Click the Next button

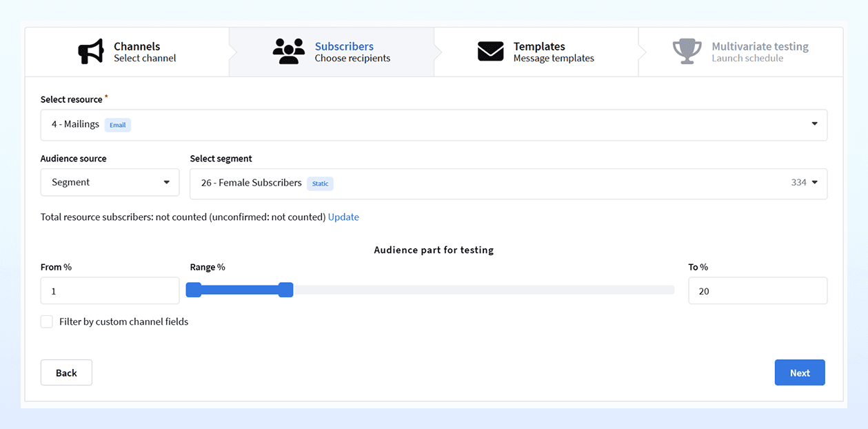click(x=800, y=372)
